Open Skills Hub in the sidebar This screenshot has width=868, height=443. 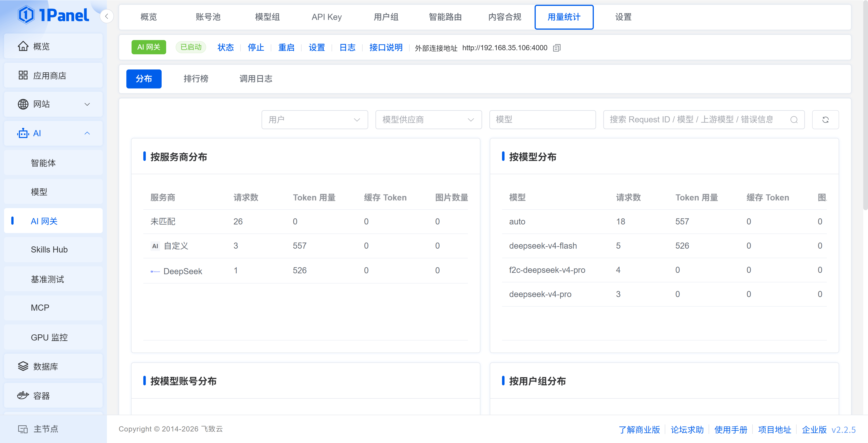[x=53, y=250]
